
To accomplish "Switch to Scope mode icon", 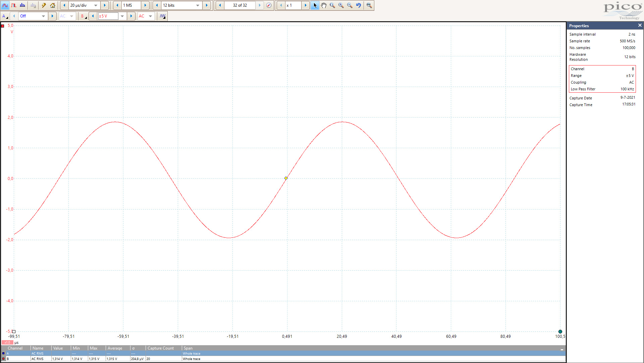I will pos(5,5).
